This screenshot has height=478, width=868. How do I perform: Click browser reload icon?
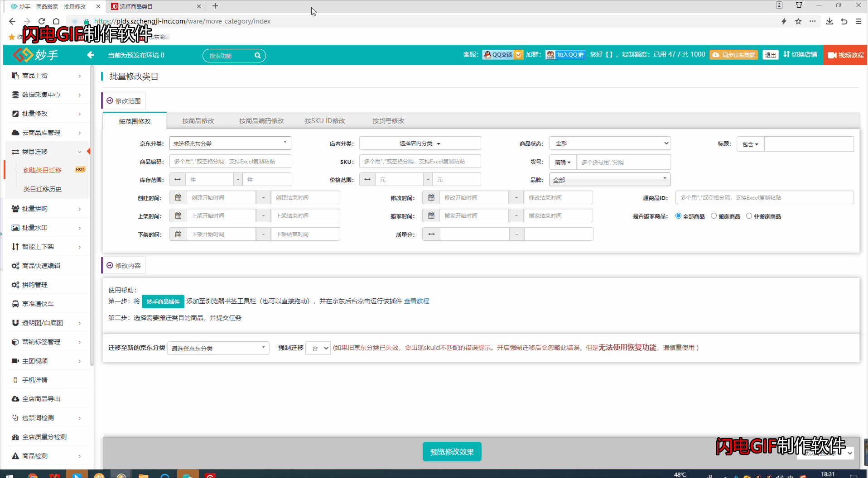42,21
